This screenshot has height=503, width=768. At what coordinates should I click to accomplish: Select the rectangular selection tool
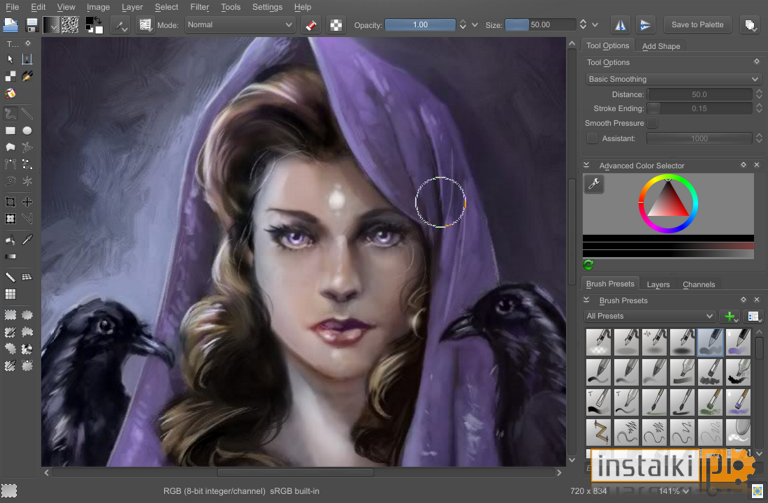coord(10,315)
